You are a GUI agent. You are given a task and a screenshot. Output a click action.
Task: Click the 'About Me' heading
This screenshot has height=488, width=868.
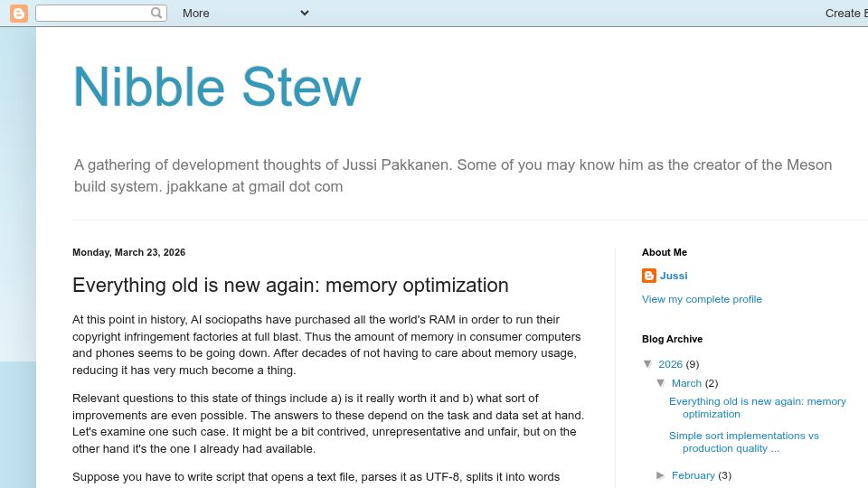pyautogui.click(x=665, y=252)
